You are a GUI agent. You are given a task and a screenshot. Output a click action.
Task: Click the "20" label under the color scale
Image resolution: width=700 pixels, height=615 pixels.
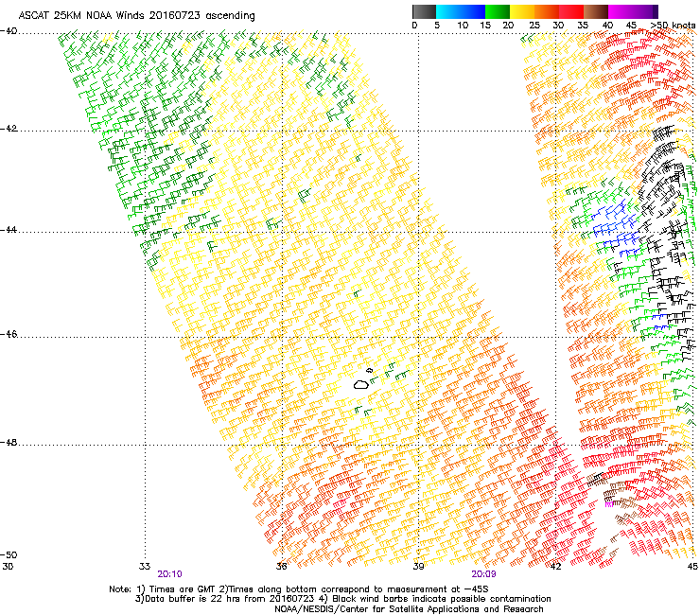click(508, 26)
